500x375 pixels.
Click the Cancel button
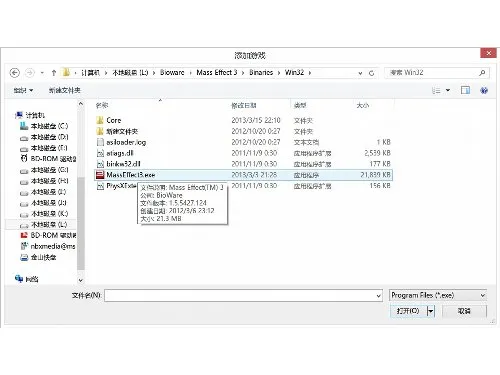coord(464,311)
